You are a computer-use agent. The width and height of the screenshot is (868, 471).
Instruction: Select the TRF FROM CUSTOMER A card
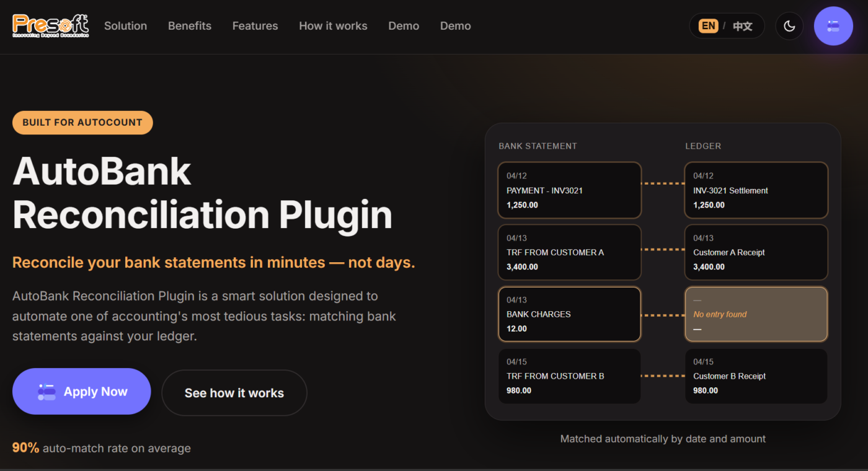(569, 252)
